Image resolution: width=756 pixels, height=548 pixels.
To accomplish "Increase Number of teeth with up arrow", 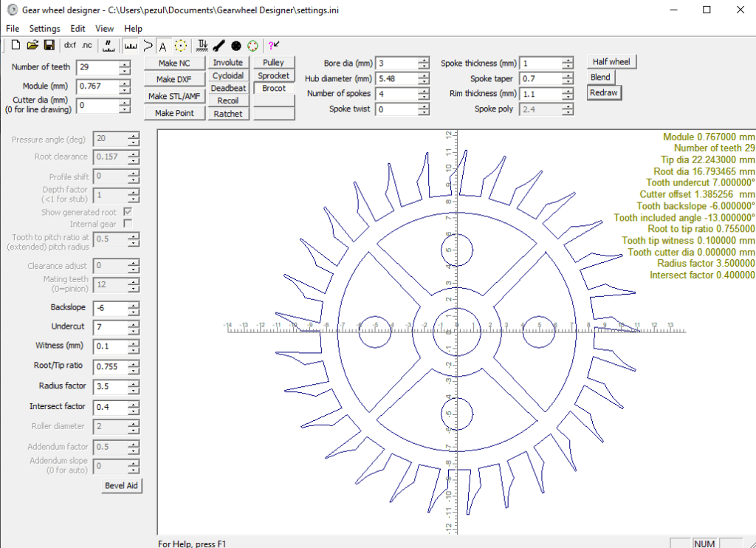I will click(x=125, y=64).
